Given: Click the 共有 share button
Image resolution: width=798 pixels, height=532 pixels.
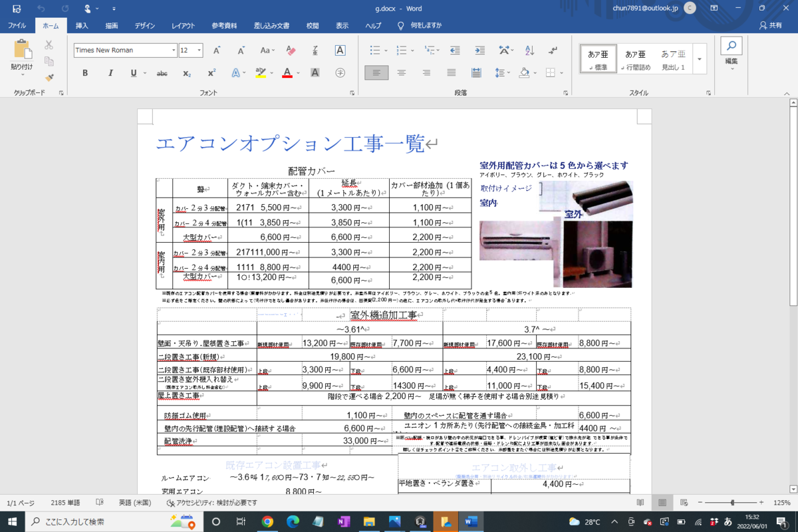Looking at the screenshot, I should pyautogui.click(x=770, y=25).
